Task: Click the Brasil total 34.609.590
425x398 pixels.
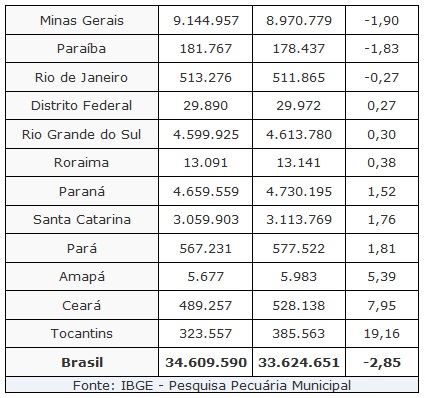Action: click(206, 362)
